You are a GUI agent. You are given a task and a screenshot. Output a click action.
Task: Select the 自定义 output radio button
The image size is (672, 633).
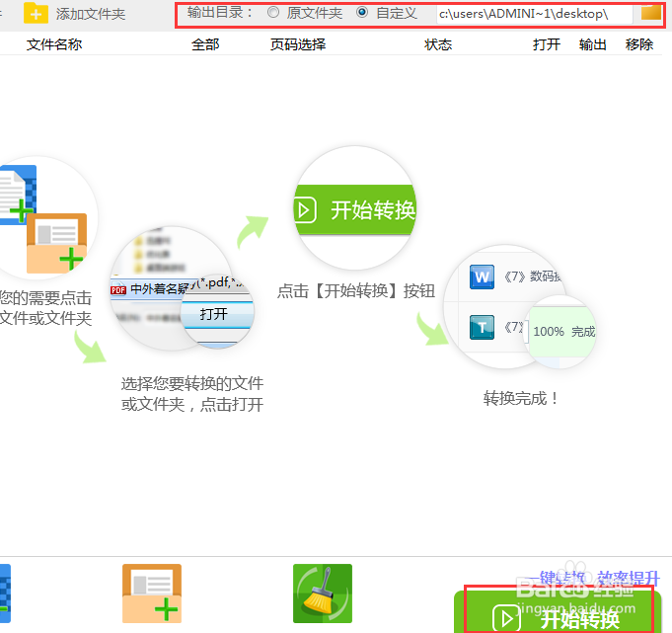click(x=362, y=13)
